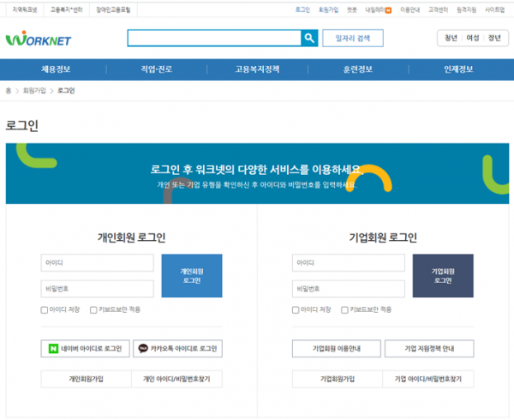
Task: Toggle 아이디 저장 under 기업회원 login
Action: point(296,310)
